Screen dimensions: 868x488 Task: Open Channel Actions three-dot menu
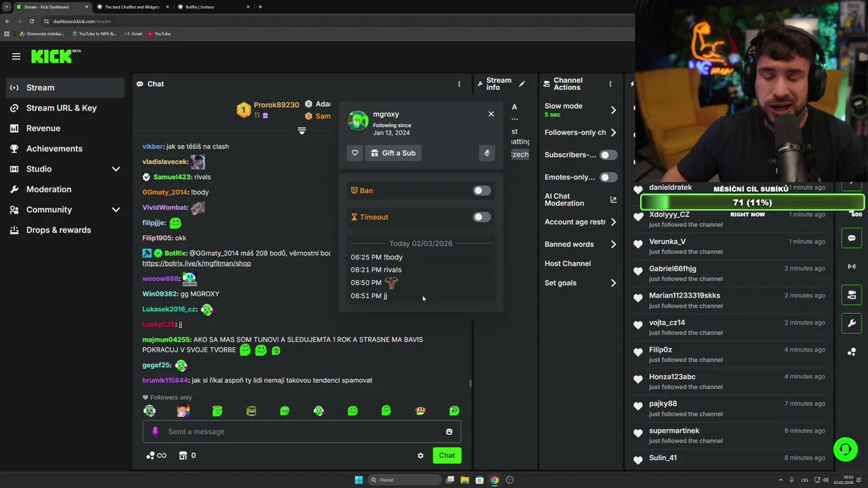610,84
